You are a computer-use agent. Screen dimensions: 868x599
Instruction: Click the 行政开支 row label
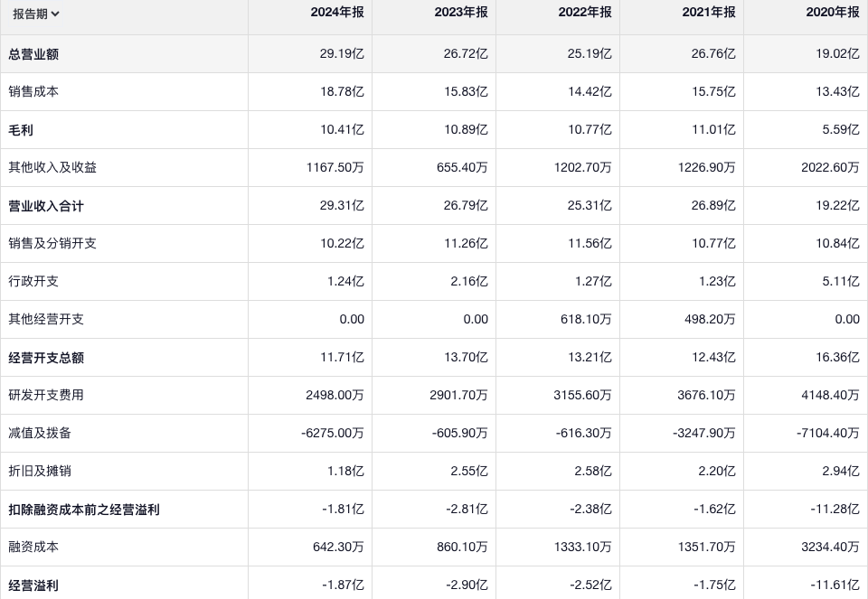33,282
